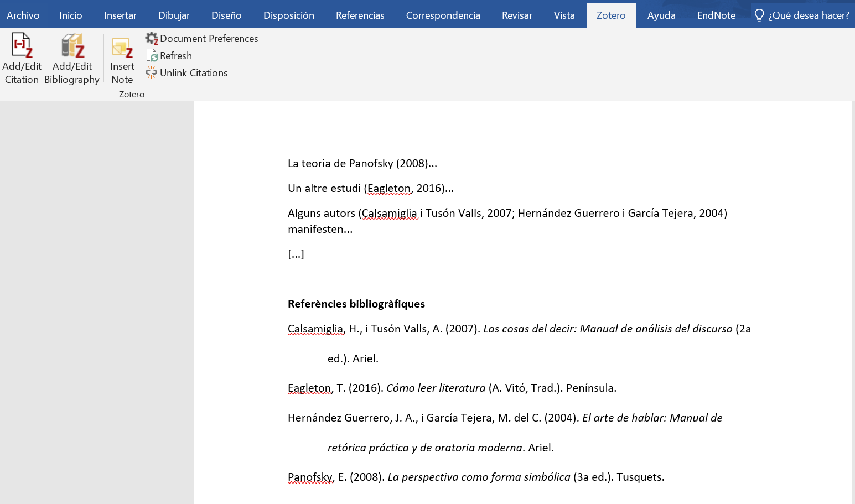Click the Add/Edit Citation icon
Viewport: 855px width, 504px height.
pos(22,46)
